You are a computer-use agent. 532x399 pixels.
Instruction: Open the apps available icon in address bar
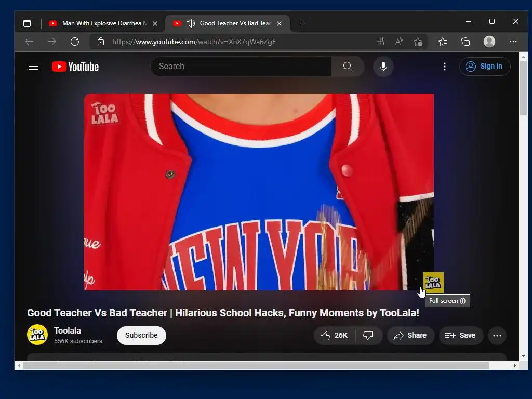click(380, 42)
